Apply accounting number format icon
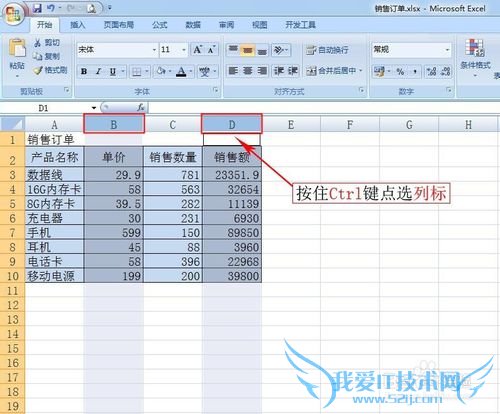 pos(379,71)
